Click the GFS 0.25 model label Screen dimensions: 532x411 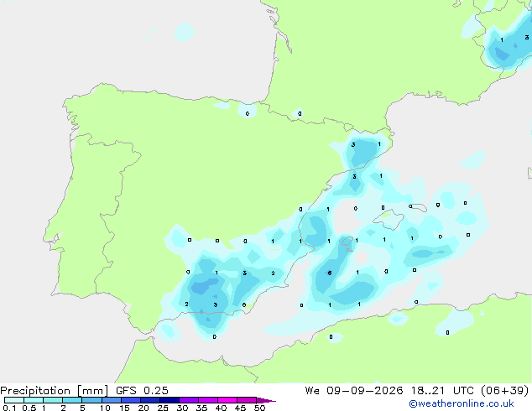(142, 391)
